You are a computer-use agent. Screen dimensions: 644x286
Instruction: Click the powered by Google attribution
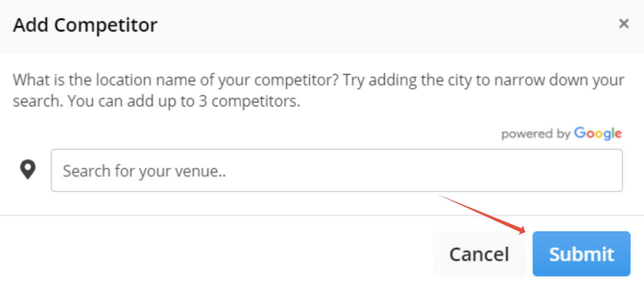click(x=561, y=134)
